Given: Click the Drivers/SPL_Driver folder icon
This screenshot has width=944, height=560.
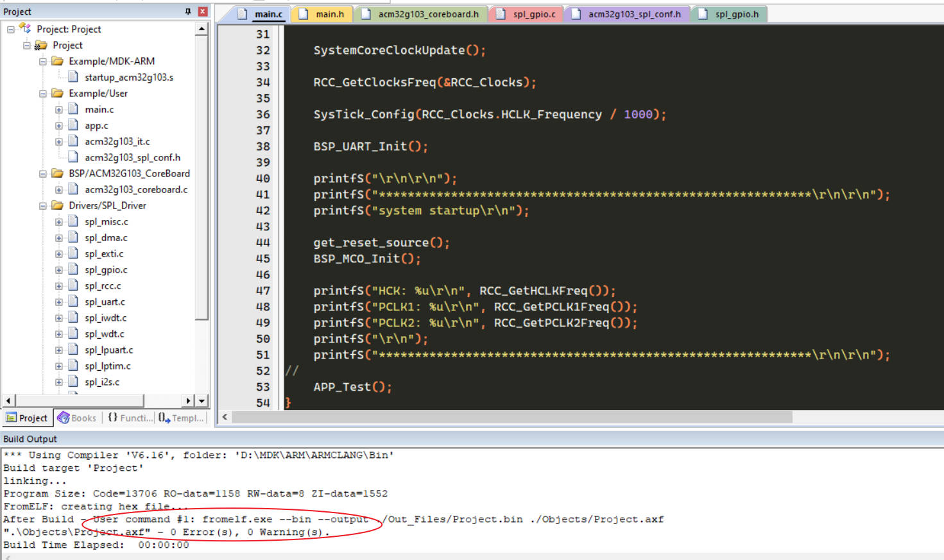Looking at the screenshot, I should 57,205.
